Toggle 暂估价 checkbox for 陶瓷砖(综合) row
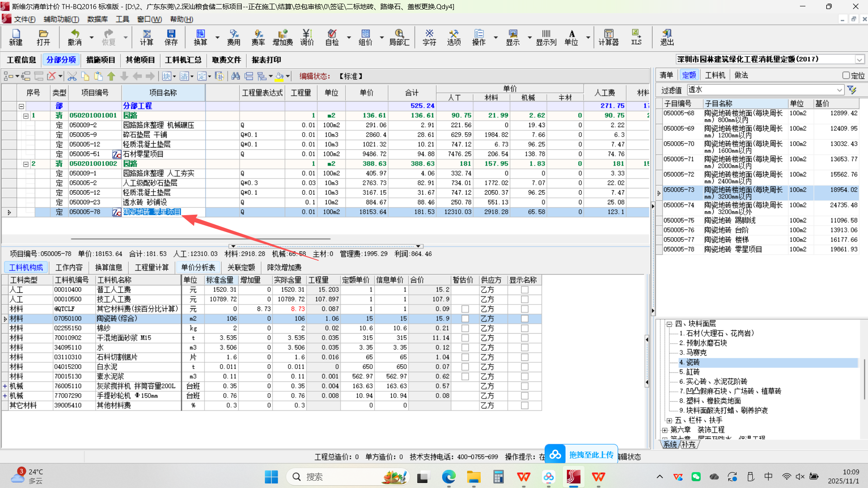 (465, 319)
